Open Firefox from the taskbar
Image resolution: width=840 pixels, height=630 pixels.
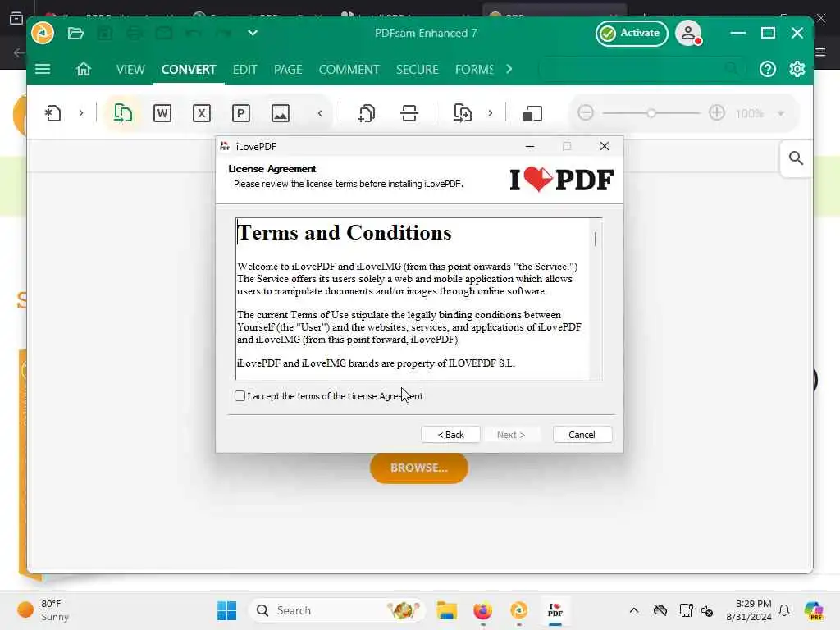482,610
